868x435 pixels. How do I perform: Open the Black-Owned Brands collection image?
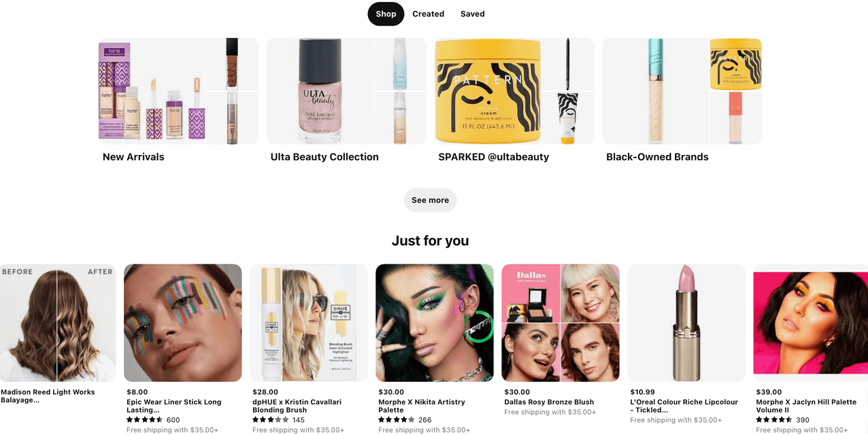[x=682, y=91]
